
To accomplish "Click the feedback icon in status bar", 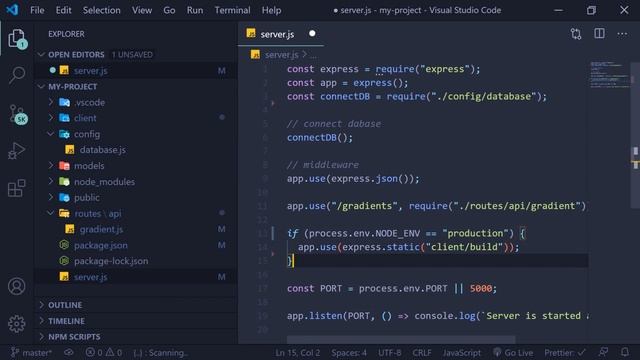I will (x=603, y=352).
